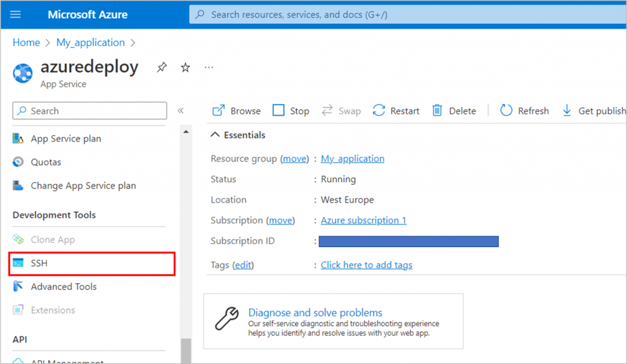Image resolution: width=627 pixels, height=364 pixels.
Task: Click the Refresh button label
Action: pyautogui.click(x=533, y=111)
